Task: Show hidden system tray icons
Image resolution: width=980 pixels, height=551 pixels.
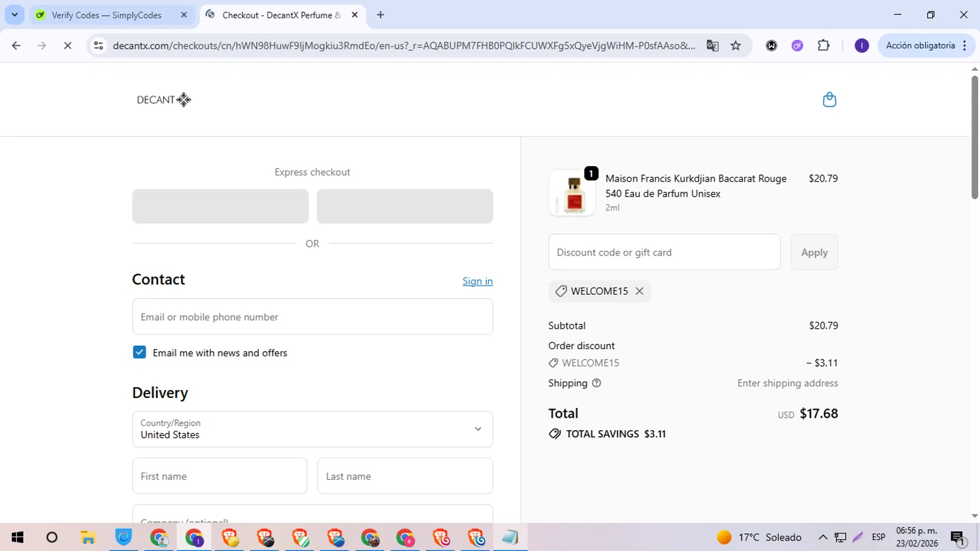Action: click(x=823, y=537)
